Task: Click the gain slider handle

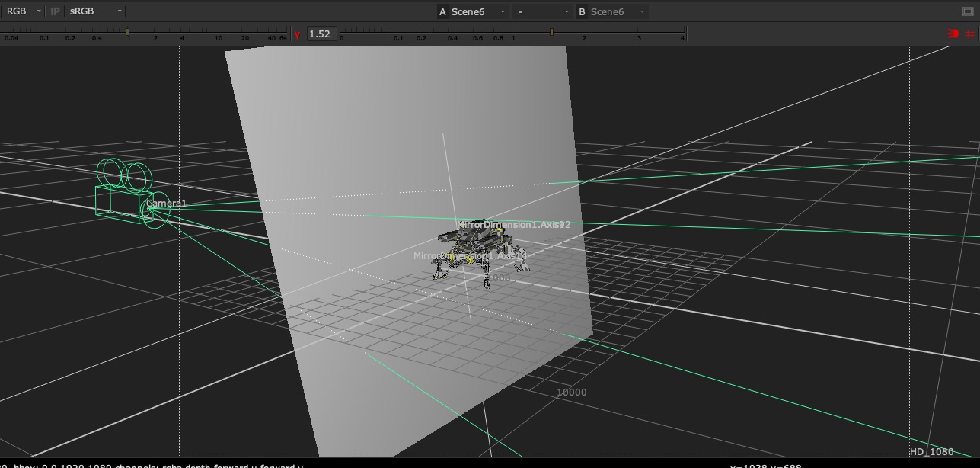Action: 127,33
